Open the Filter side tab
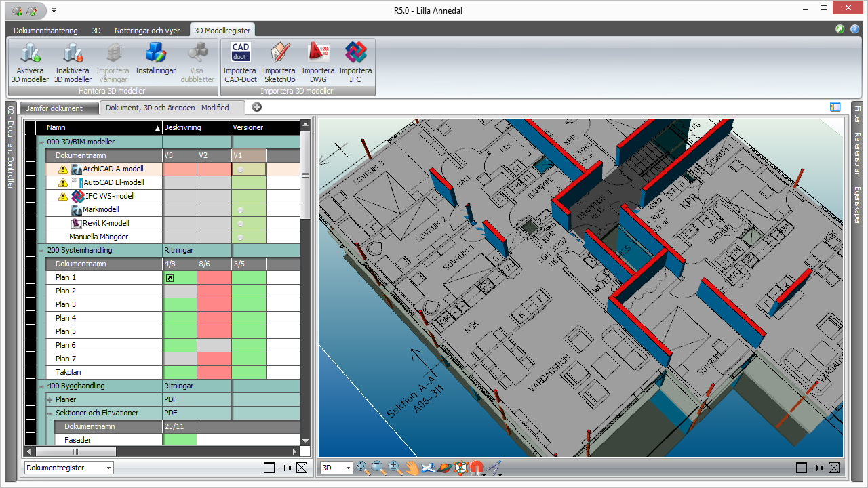 (858, 115)
